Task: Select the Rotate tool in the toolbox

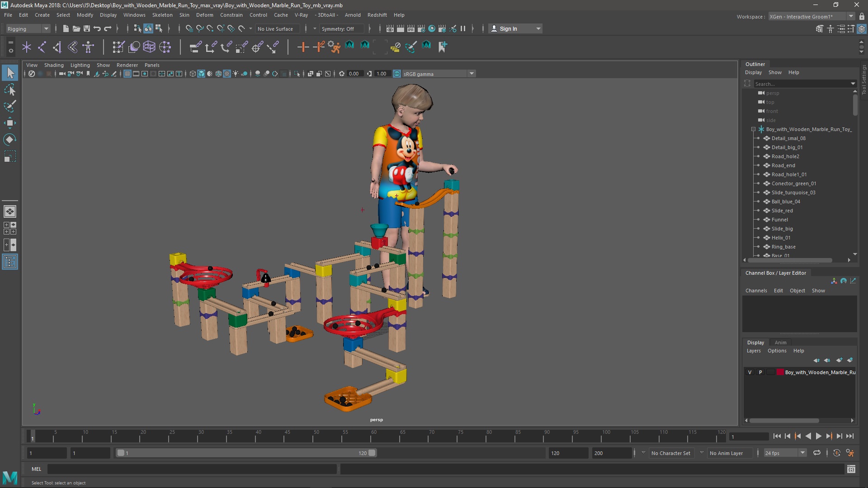Action: (10, 140)
